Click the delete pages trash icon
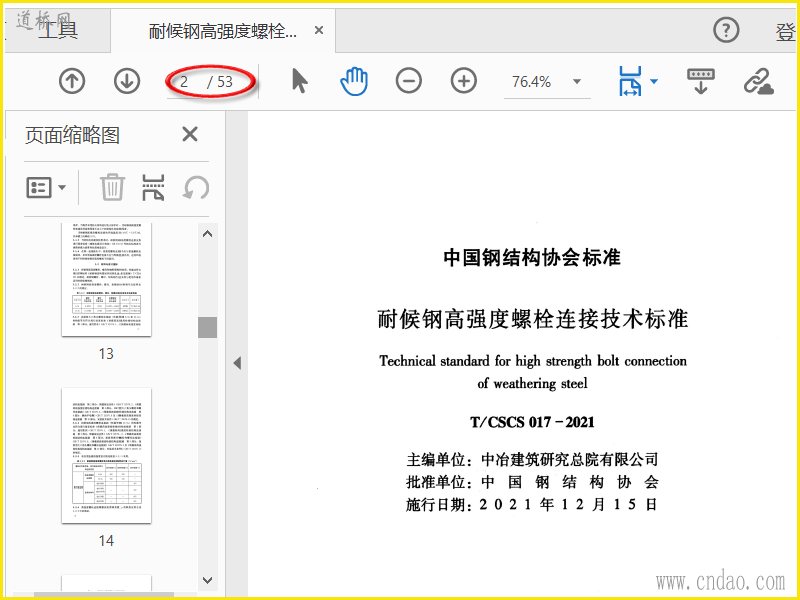 click(112, 187)
